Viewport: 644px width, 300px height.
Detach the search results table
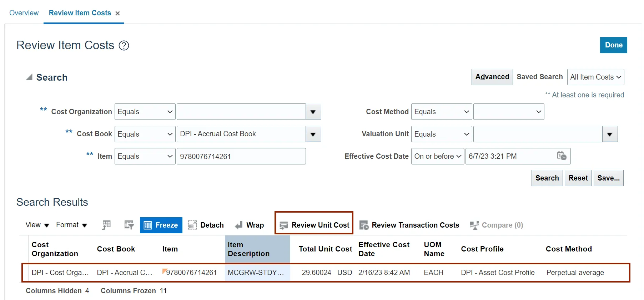click(x=206, y=225)
